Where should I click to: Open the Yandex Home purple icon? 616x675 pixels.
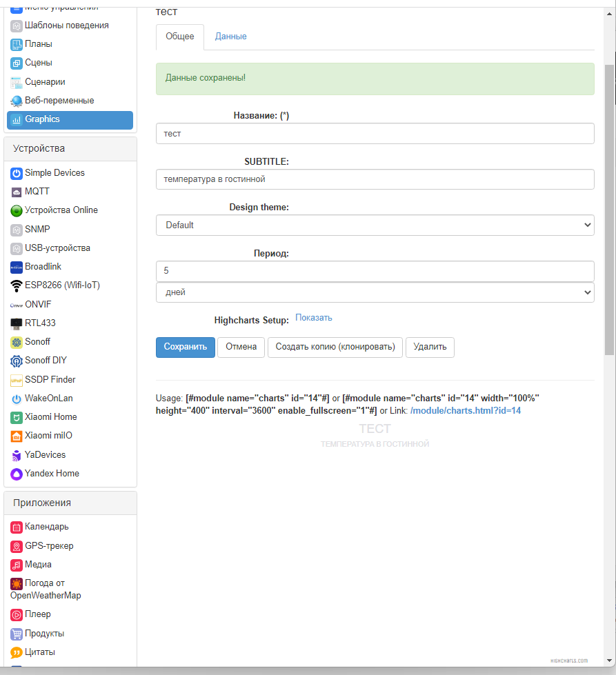click(x=17, y=474)
